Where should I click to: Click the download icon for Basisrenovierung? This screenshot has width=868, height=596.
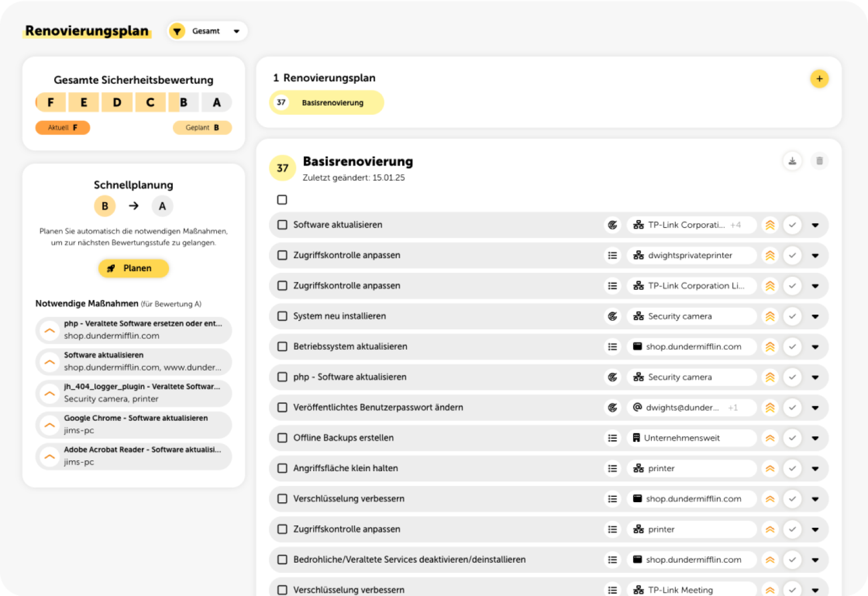(792, 161)
